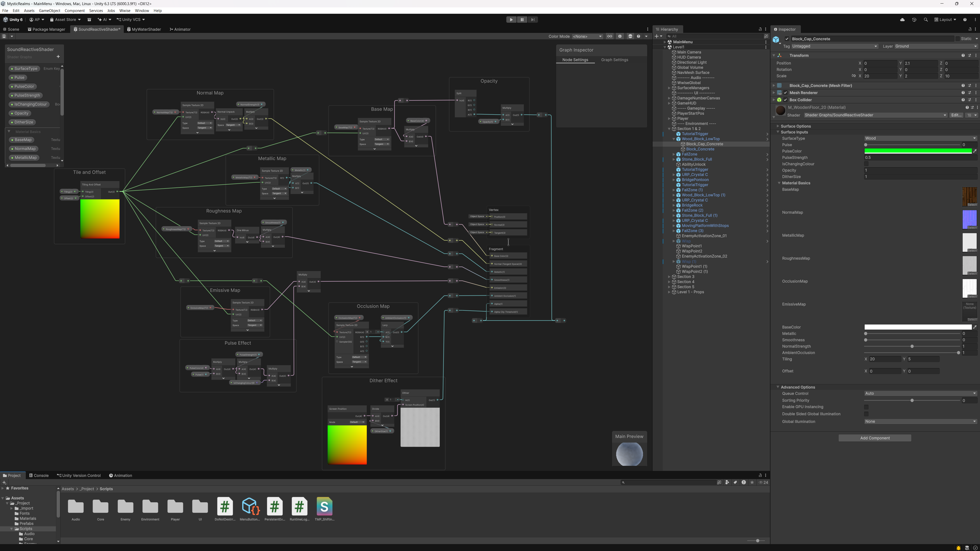Enable Double Sided Global Illumination checkbox
Viewport: 980px width, 551px height.
pyautogui.click(x=866, y=414)
